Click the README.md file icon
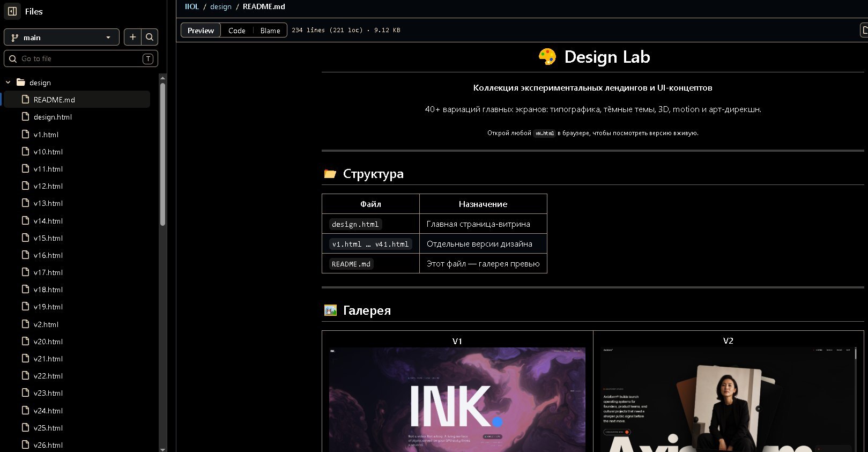 pos(25,99)
